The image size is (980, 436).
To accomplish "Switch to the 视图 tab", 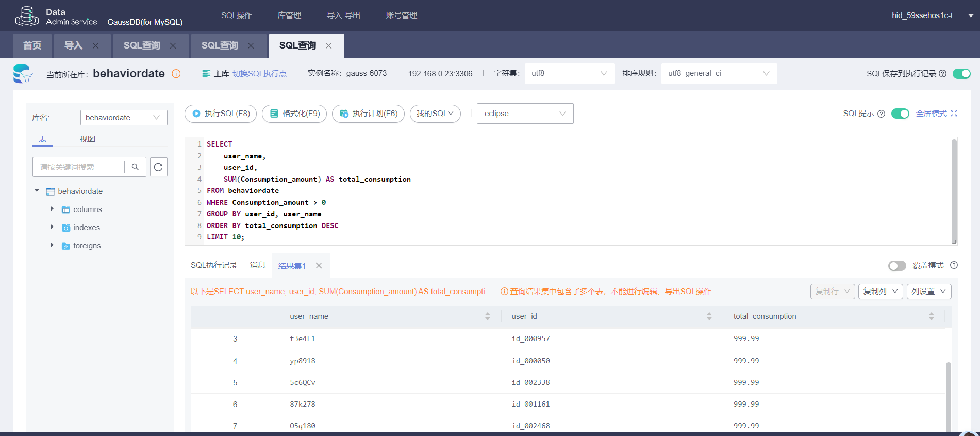I will [x=88, y=139].
